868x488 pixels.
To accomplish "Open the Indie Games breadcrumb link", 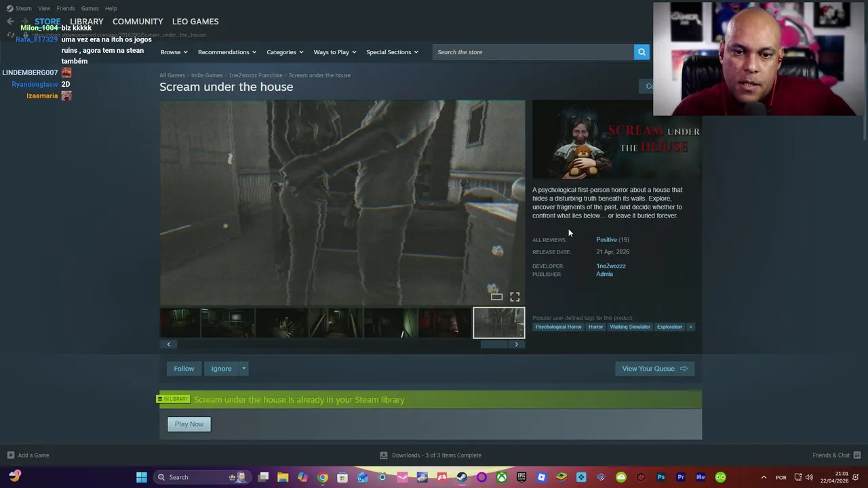I will pos(207,75).
